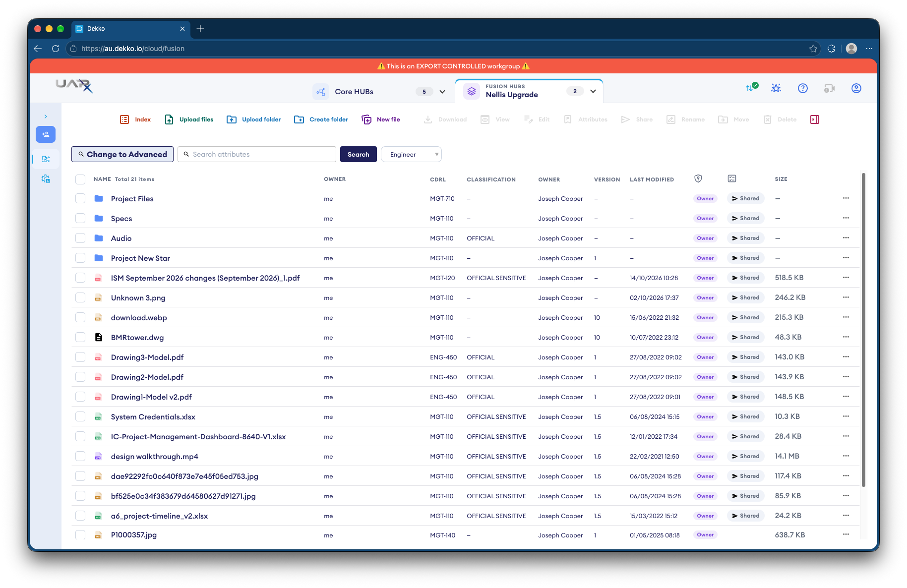
Task: Select the Audio folder checkbox
Action: [x=80, y=238]
